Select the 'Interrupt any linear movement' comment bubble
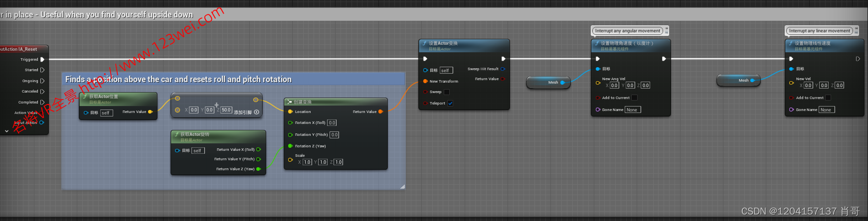Image resolution: width=868 pixels, height=221 pixels. [819, 31]
